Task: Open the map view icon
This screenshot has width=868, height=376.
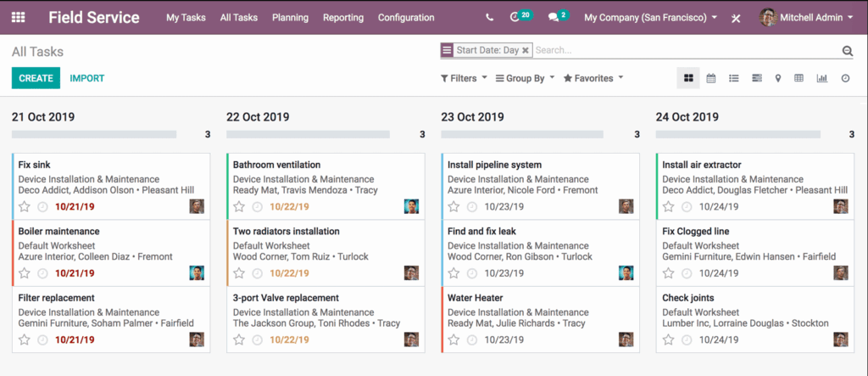Action: click(778, 78)
